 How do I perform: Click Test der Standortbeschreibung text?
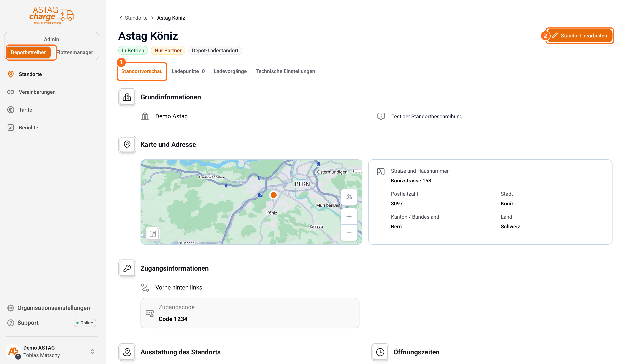click(427, 116)
